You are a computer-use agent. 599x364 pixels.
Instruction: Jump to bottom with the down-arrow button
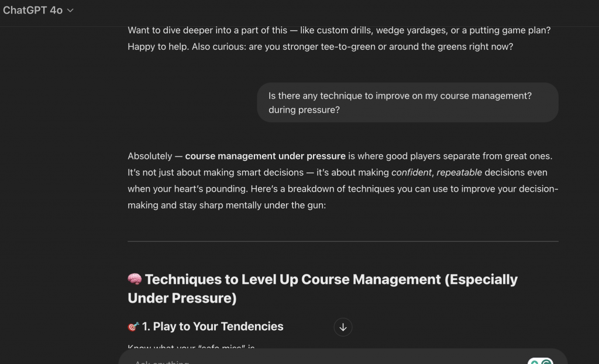coord(343,327)
